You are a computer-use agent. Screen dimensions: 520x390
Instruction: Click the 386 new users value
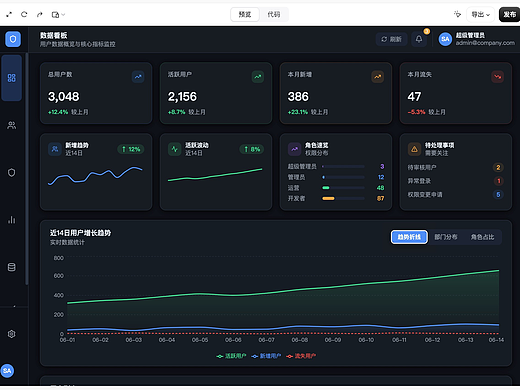point(298,97)
